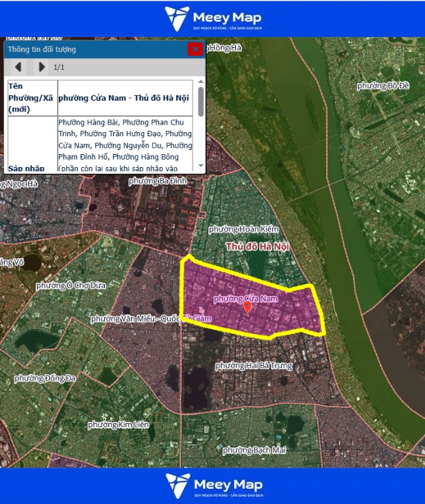Click the Meey Map logo in footer

(212, 486)
